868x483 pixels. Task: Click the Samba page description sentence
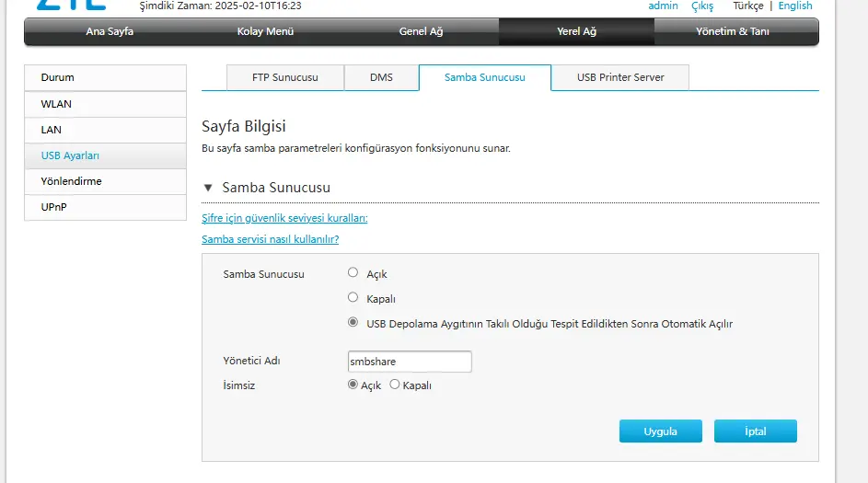pyautogui.click(x=356, y=148)
